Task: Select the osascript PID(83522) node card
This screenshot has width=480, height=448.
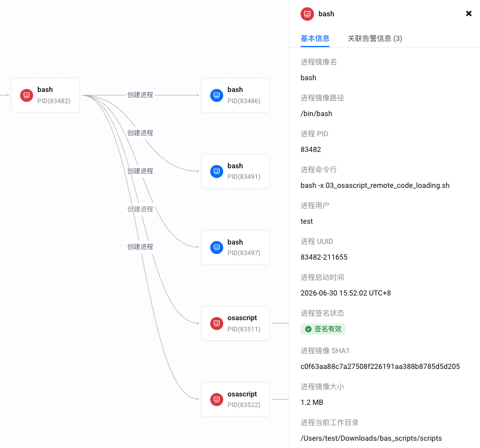Action: point(236,399)
